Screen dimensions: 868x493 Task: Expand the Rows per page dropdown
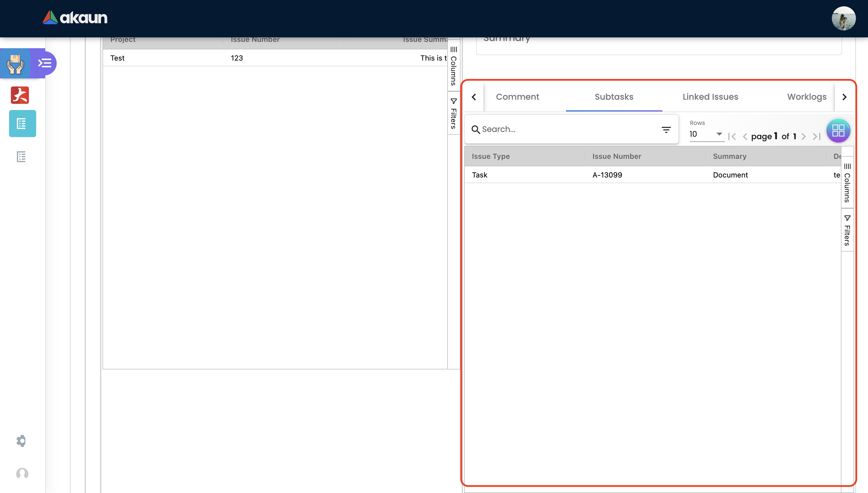706,134
